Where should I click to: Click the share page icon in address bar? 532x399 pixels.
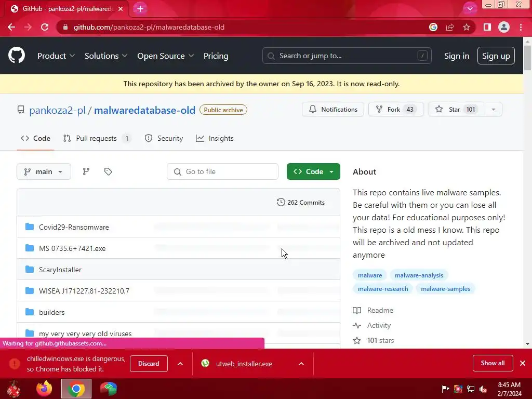[450, 27]
